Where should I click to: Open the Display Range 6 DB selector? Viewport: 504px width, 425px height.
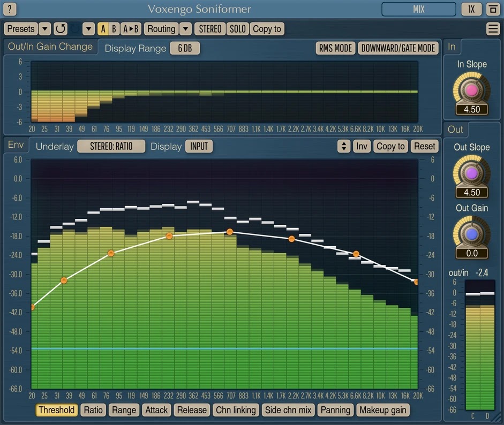(185, 48)
